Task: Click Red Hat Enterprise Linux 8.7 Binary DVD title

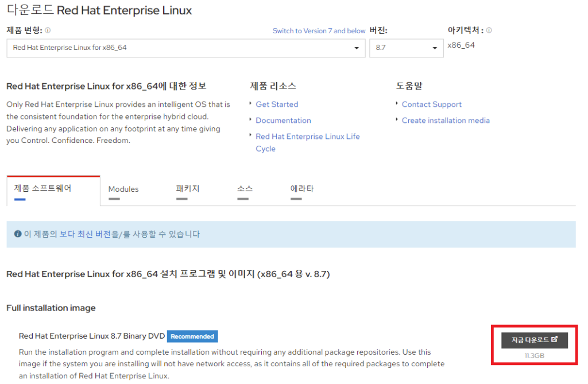Action: tap(92, 336)
